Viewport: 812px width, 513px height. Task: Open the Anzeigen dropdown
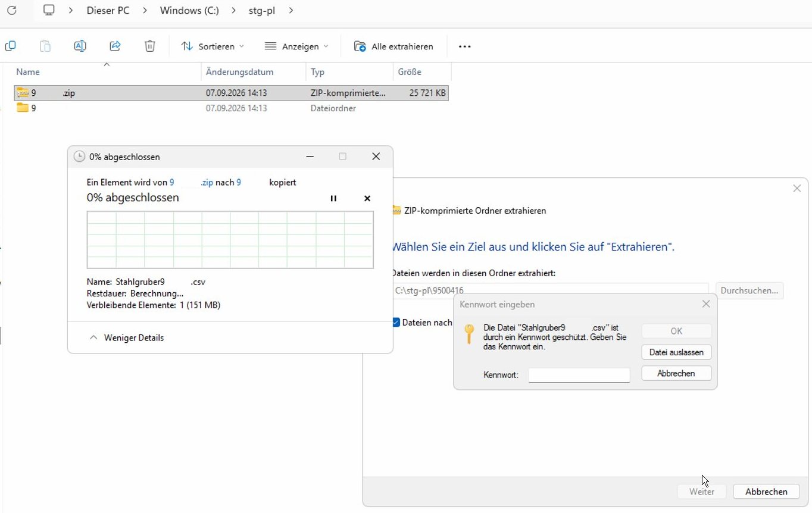pos(296,46)
